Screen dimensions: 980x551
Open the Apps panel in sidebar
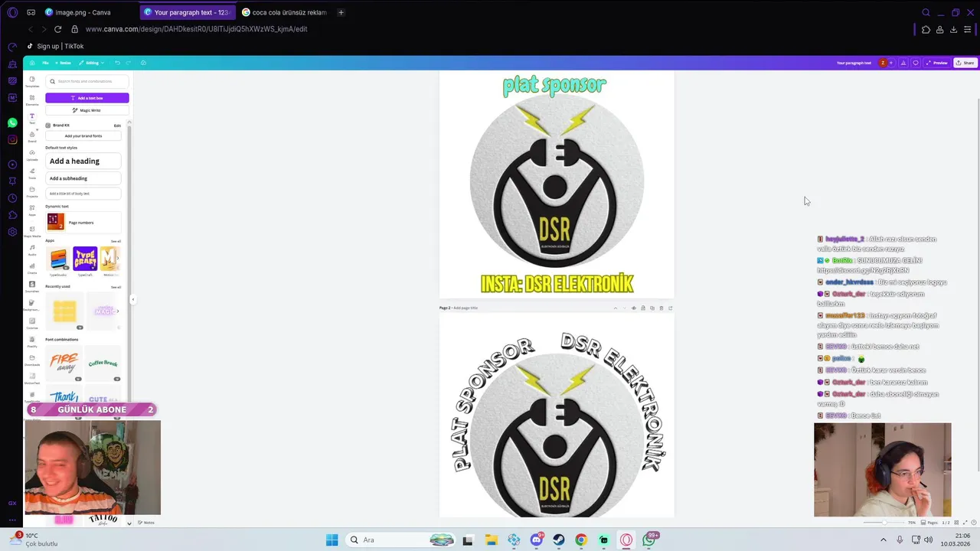click(32, 210)
